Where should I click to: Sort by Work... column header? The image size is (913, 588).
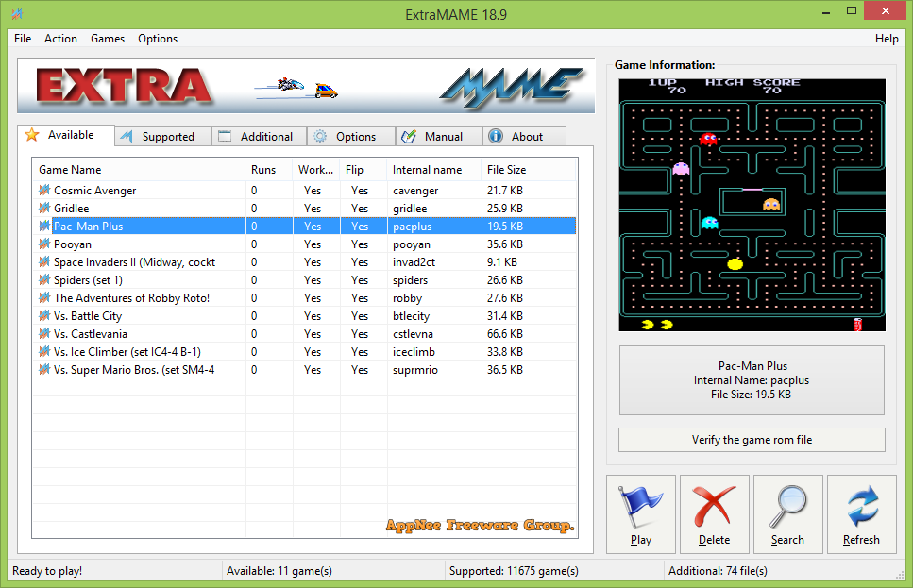316,169
